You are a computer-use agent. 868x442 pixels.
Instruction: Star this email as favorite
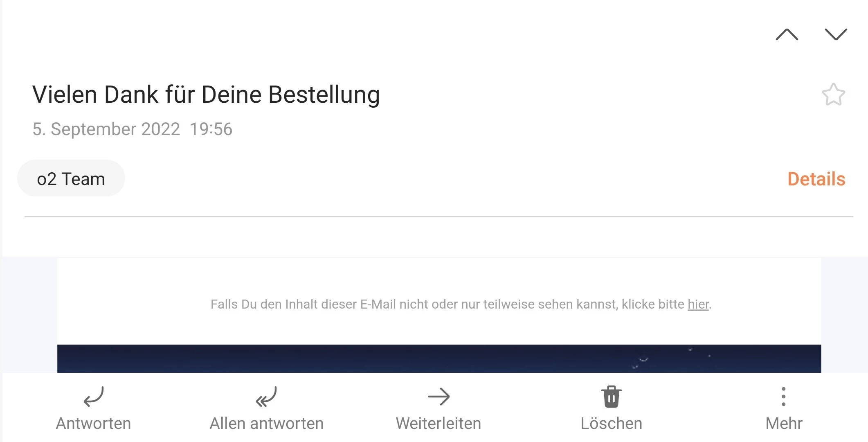pyautogui.click(x=833, y=95)
